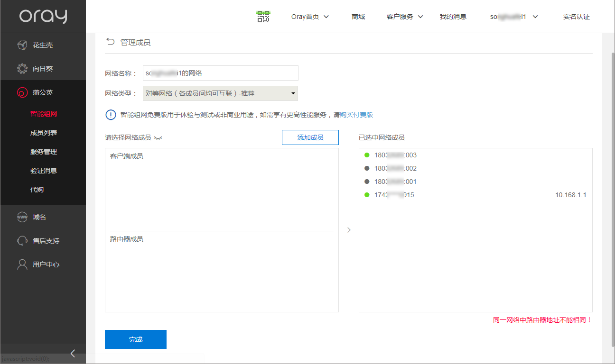Select 代购 in the sidebar submenu

coord(37,190)
